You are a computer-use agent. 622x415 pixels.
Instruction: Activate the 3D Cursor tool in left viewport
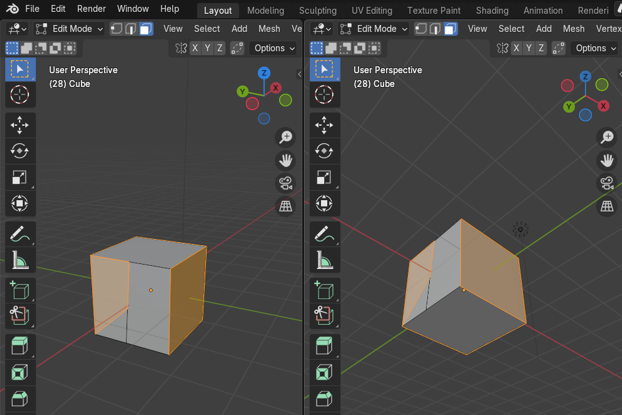(x=21, y=96)
